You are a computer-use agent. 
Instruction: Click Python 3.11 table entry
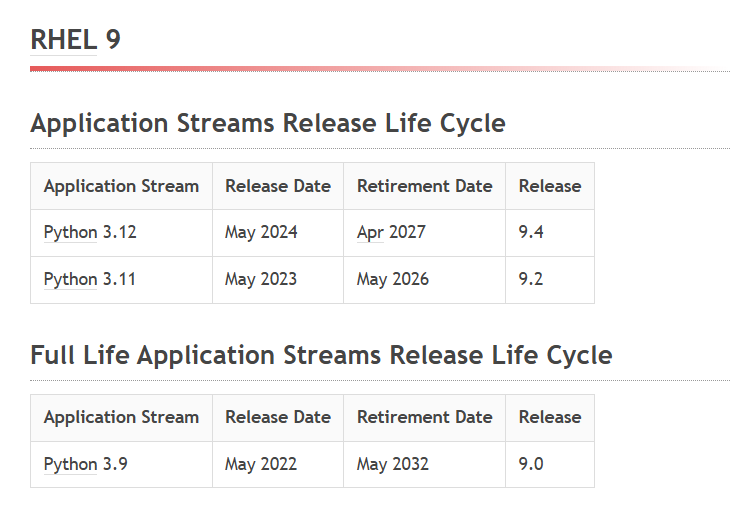click(x=89, y=279)
